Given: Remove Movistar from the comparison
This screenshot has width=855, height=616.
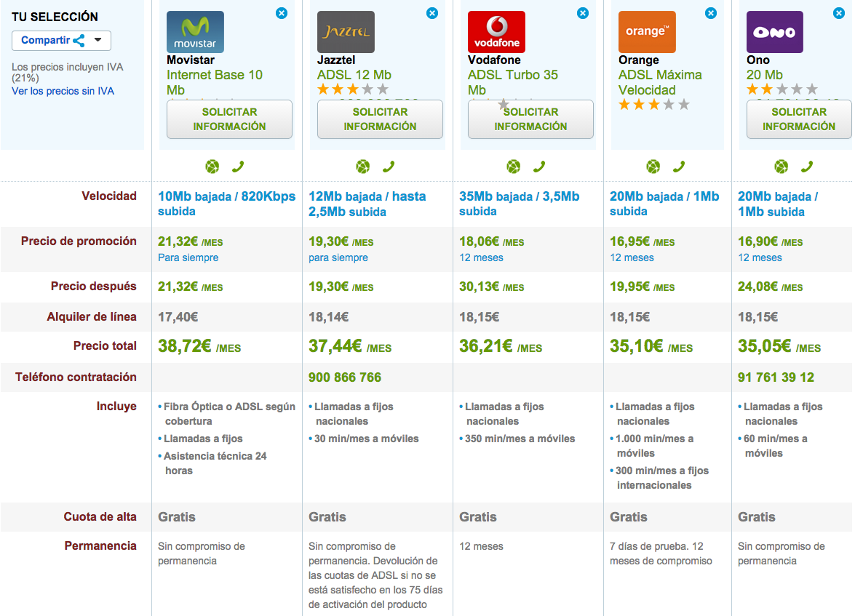Looking at the screenshot, I should (282, 13).
